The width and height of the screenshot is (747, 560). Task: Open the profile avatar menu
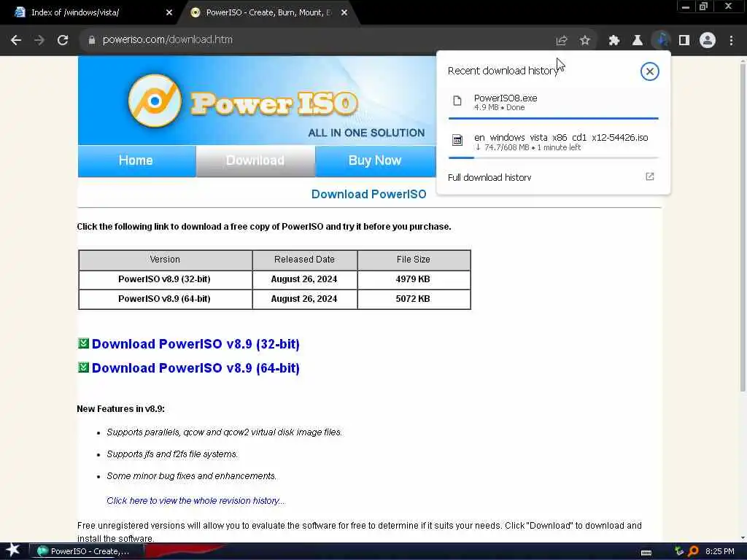[708, 40]
